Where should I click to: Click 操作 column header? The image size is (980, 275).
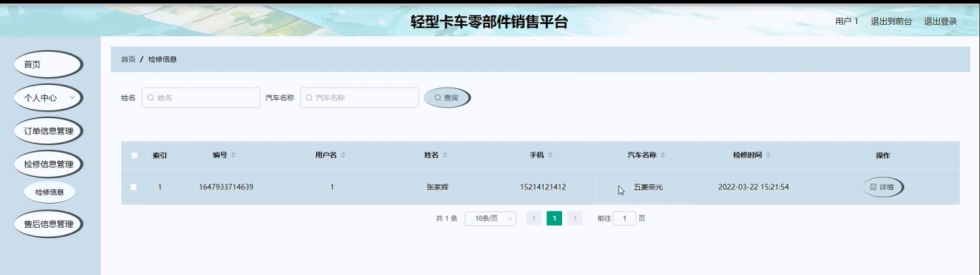coord(882,156)
